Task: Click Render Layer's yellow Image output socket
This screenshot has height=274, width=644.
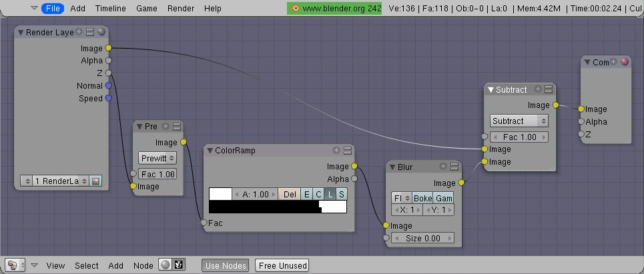Action: (x=108, y=48)
